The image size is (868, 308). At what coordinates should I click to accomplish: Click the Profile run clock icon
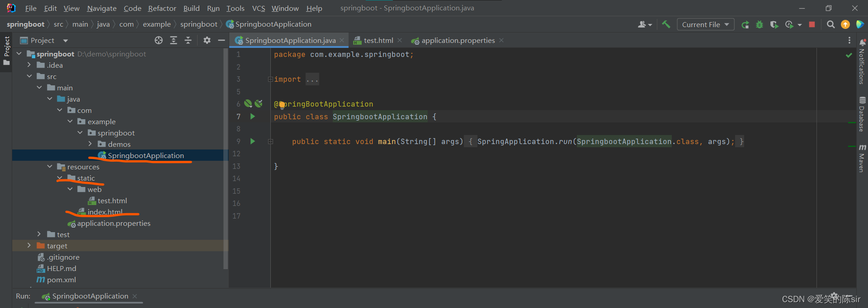coord(789,24)
